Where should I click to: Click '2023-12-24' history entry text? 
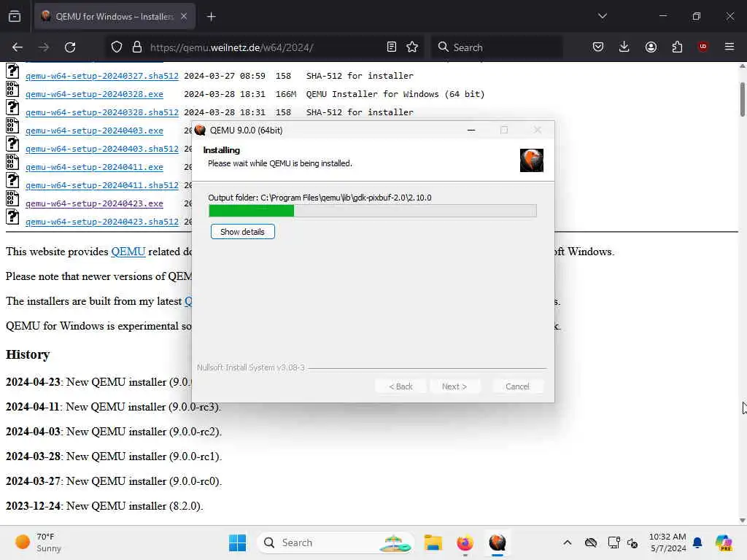[x=104, y=506]
